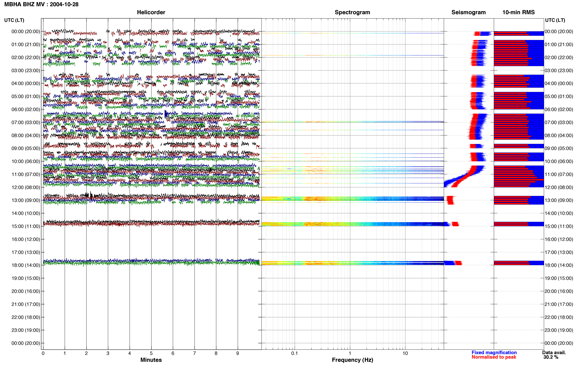This screenshot has width=588, height=368.
Task: Click left time label '08:00 (04:00)'
Action: tap(26, 135)
